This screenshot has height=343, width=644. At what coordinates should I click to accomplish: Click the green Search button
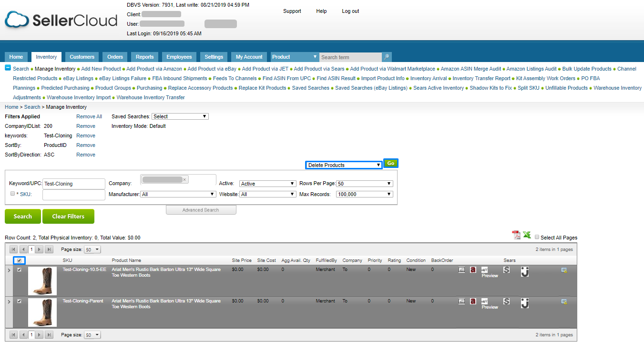(x=22, y=216)
